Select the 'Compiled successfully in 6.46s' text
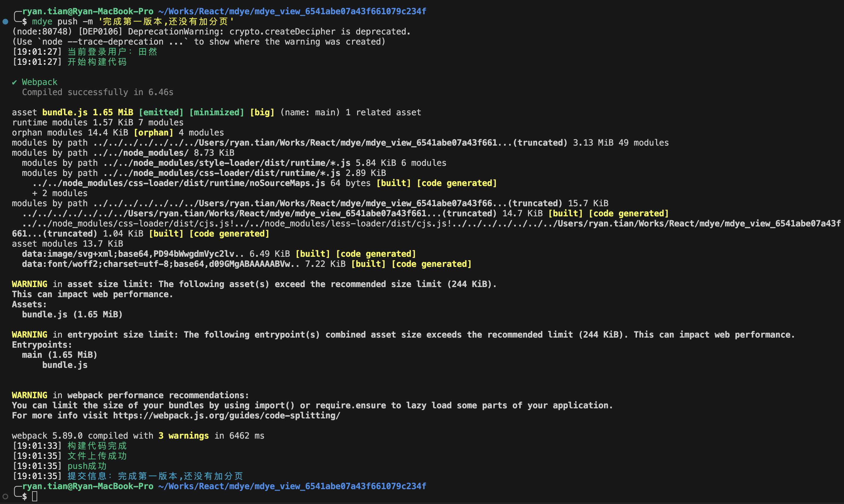 98,92
